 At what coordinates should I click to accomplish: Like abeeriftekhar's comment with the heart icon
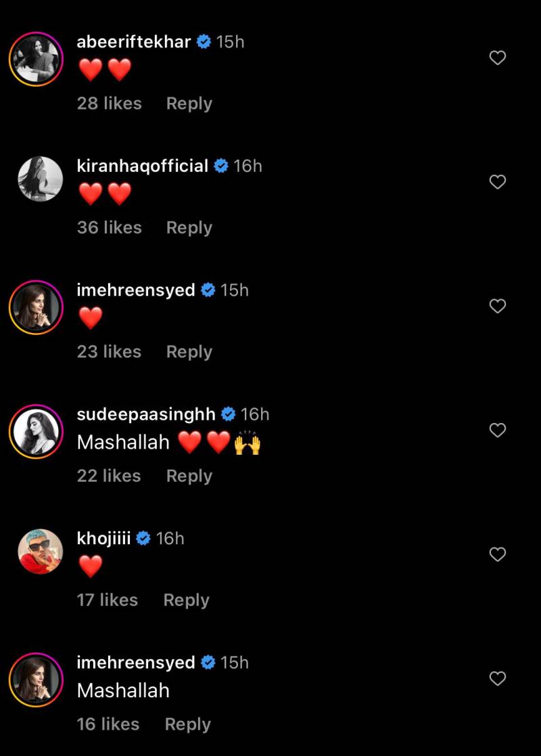pos(497,58)
